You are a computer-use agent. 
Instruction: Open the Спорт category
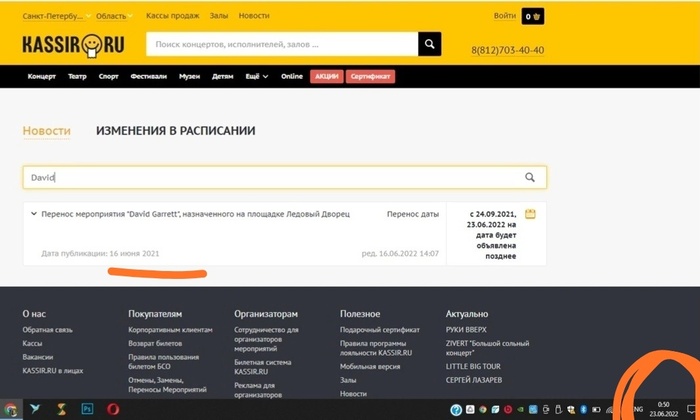[108, 76]
